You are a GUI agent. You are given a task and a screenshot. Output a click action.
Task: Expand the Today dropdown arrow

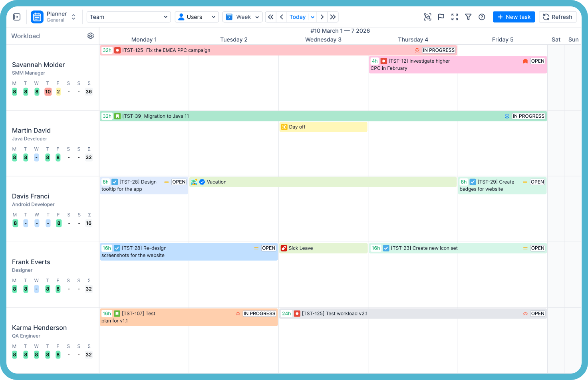tap(312, 17)
